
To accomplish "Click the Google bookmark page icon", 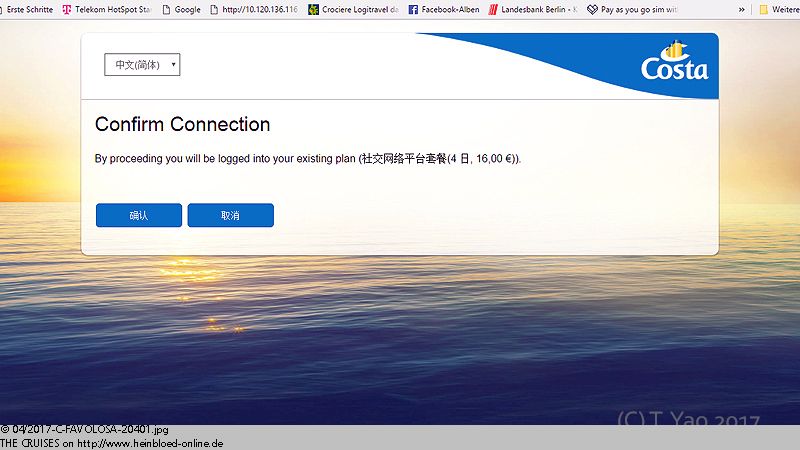I will (x=166, y=9).
